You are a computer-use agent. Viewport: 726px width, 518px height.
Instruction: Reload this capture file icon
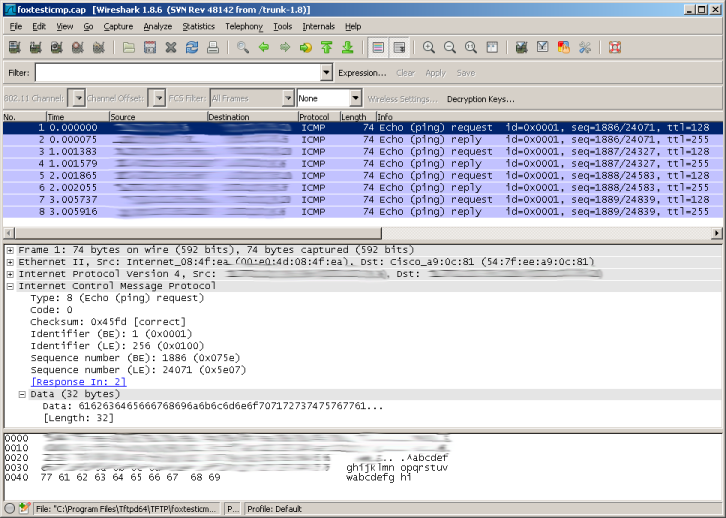[x=192, y=47]
